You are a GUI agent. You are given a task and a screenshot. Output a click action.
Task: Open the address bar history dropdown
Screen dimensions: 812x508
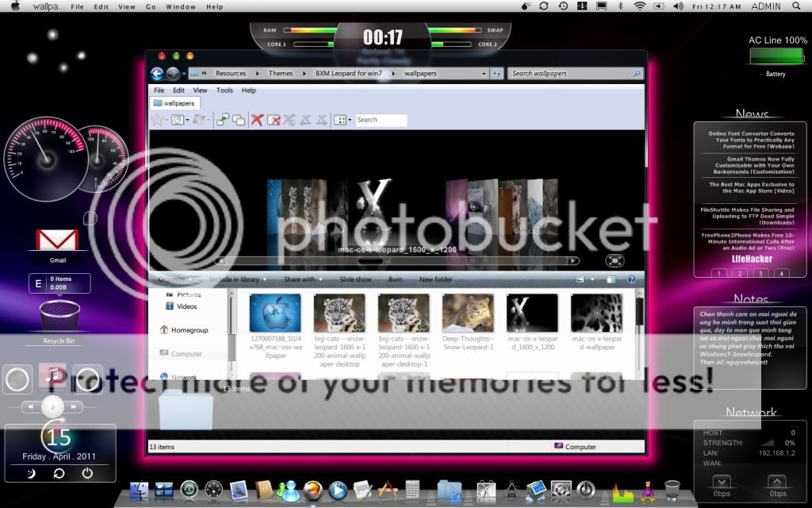485,74
